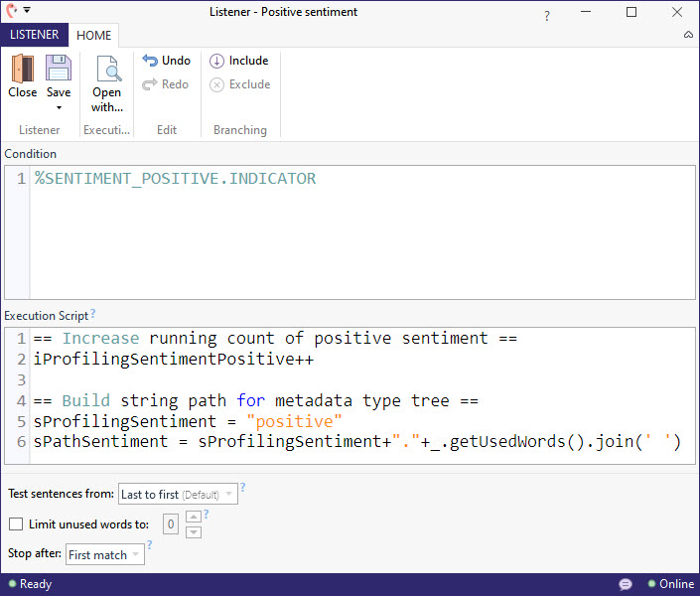Expand the Save button dropdown arrow
The image size is (700, 596).
[x=59, y=107]
